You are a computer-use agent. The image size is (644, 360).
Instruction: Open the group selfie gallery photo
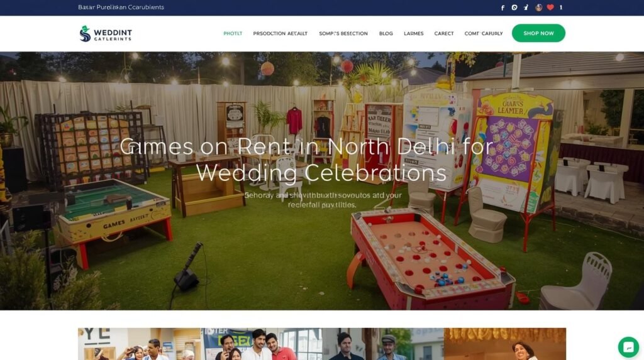pyautogui.click(x=261, y=344)
